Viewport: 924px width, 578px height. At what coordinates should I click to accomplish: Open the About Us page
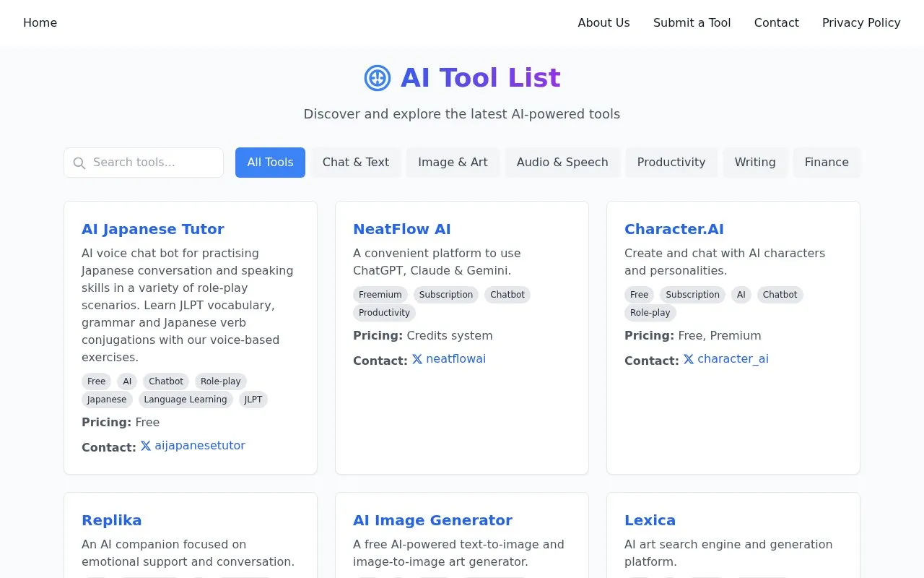click(x=603, y=23)
